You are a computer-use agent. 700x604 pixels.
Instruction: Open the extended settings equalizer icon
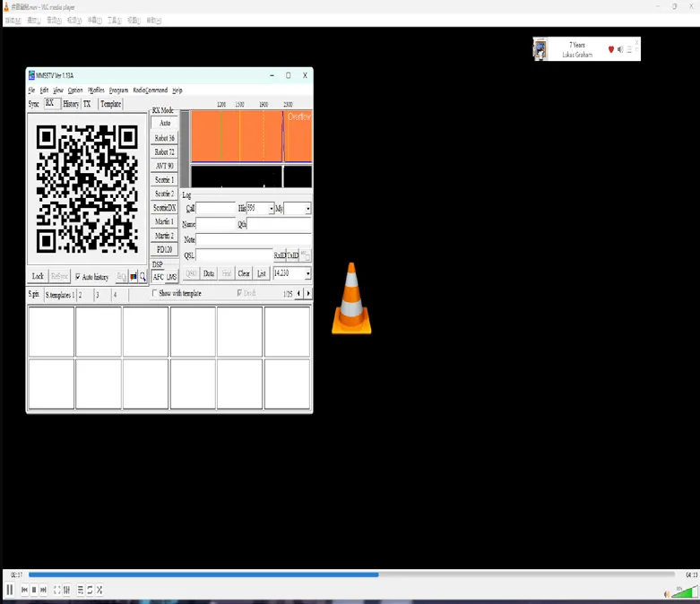tap(66, 590)
